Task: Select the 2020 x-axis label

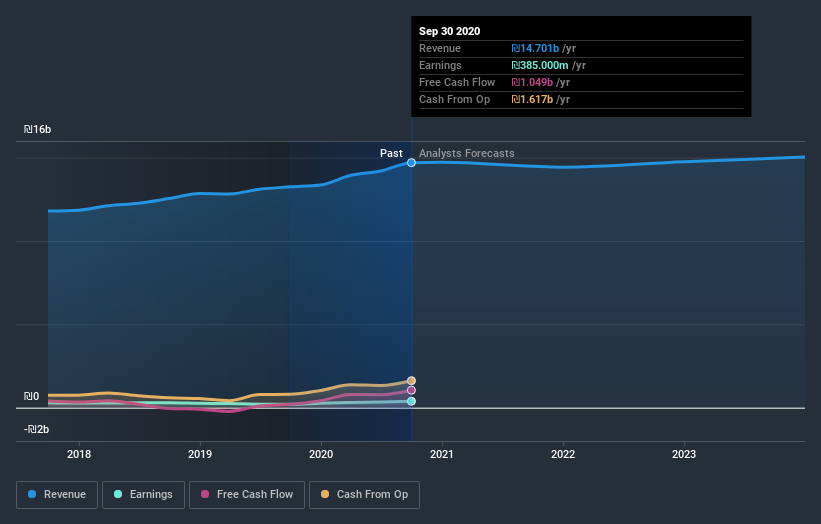Action: click(x=321, y=454)
